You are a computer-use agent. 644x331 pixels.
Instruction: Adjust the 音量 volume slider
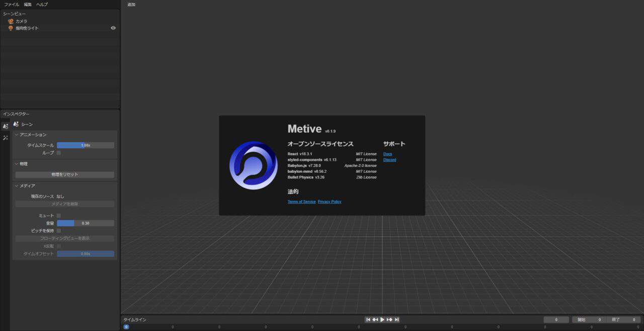pyautogui.click(x=86, y=223)
